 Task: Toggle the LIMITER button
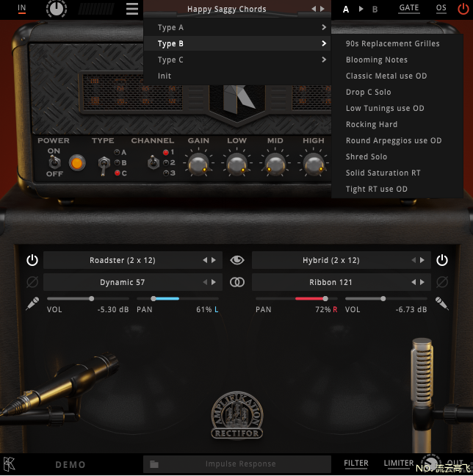399,464
